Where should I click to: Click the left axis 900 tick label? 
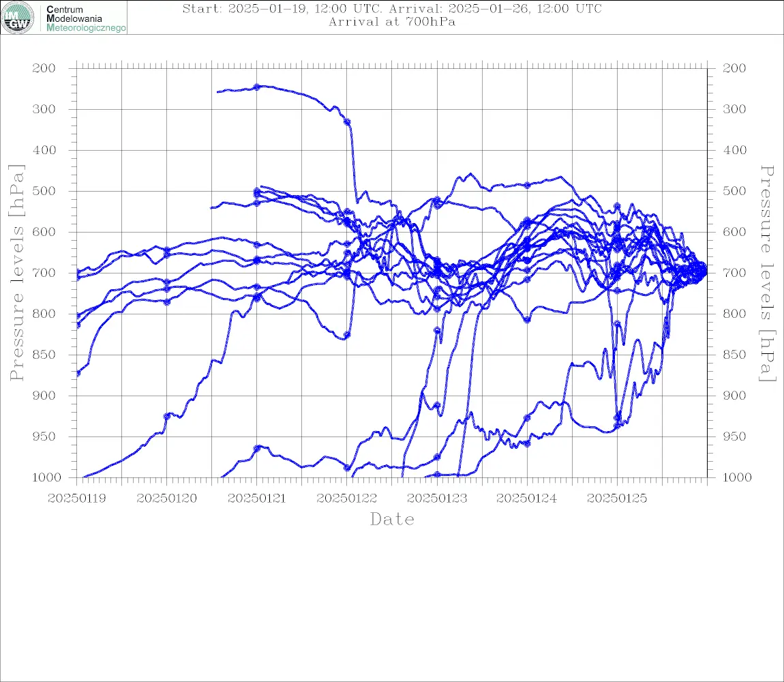44,396
